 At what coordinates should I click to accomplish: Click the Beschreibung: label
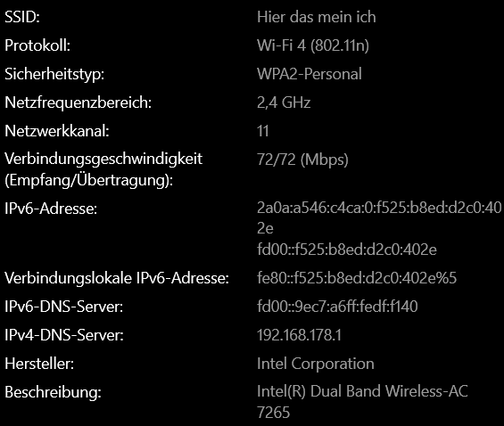point(53,392)
